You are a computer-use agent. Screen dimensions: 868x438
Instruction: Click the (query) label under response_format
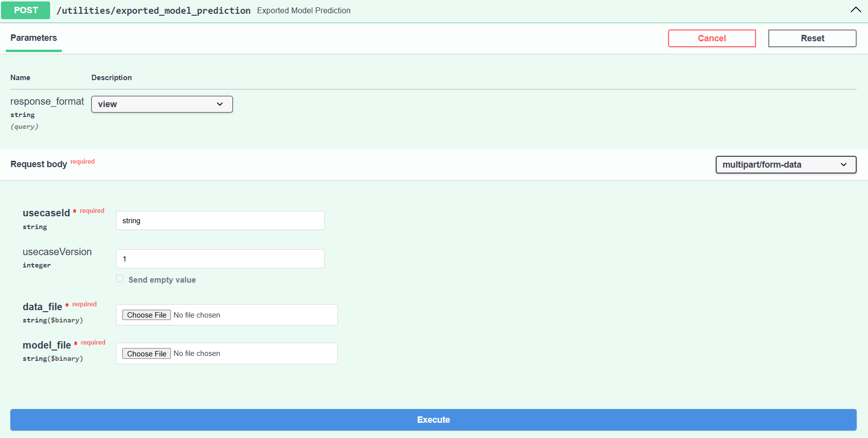point(25,126)
